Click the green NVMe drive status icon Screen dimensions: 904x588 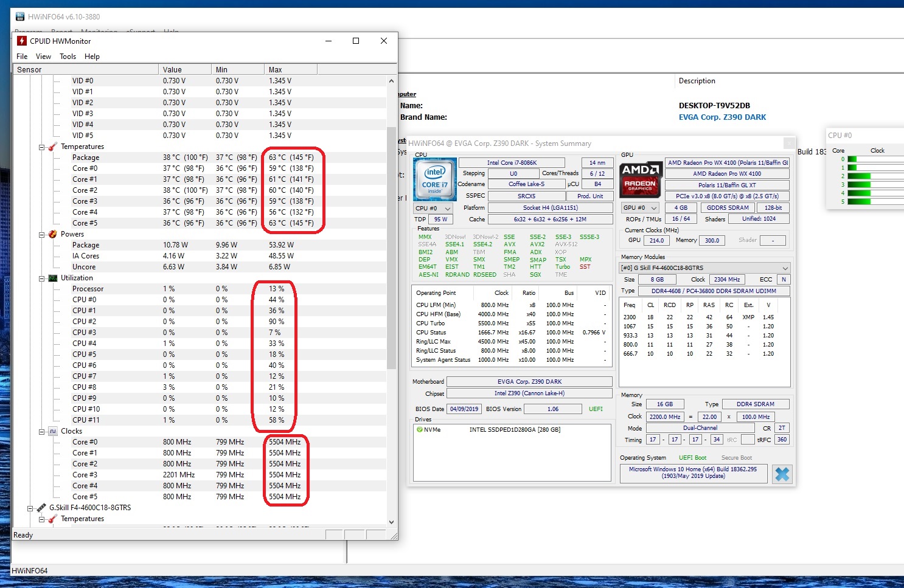[x=419, y=430]
